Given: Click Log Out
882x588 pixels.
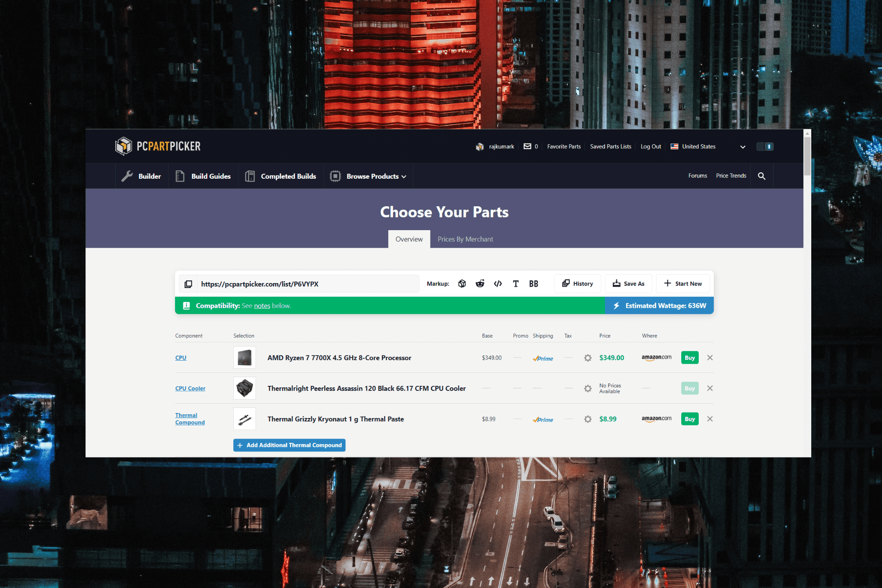Looking at the screenshot, I should pyautogui.click(x=650, y=147).
